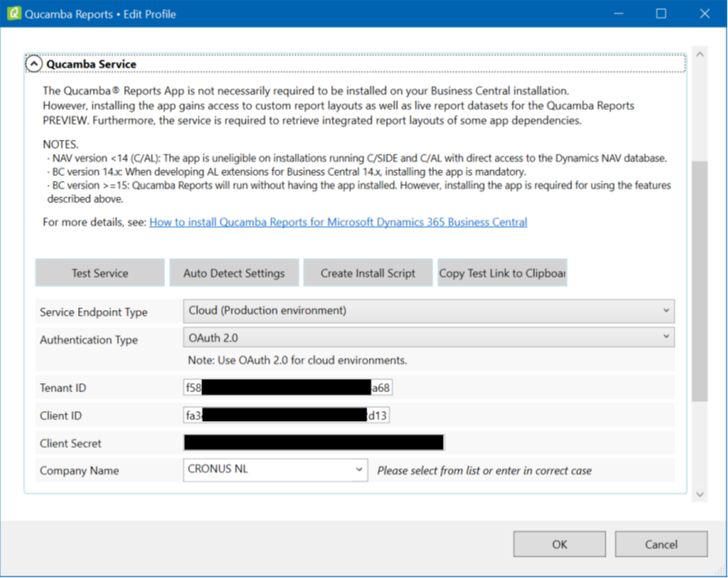Screen dimensions: 728x578
Task: Maximize the Edit Profile window
Action: (661, 13)
